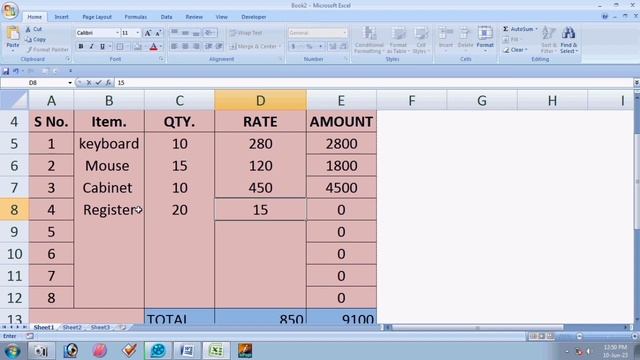Open the Clear menu
640x360 pixels.
tap(515, 50)
